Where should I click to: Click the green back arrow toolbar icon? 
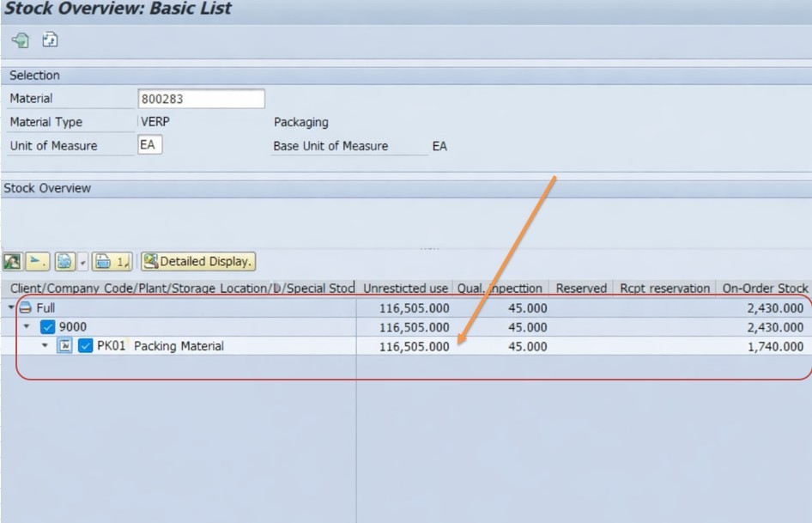tap(20, 40)
